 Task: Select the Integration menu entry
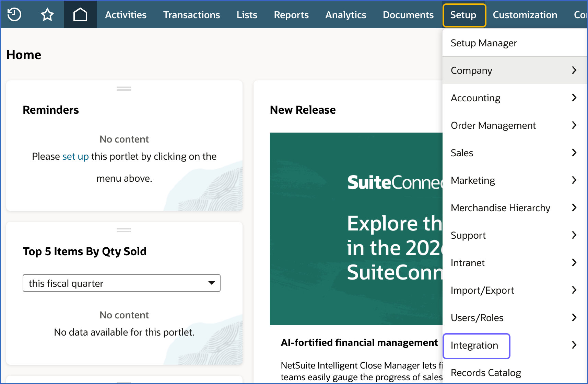pyautogui.click(x=515, y=345)
